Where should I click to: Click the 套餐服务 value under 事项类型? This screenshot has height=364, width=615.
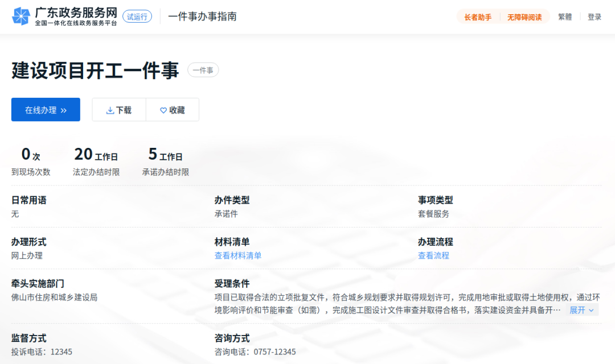433,214
